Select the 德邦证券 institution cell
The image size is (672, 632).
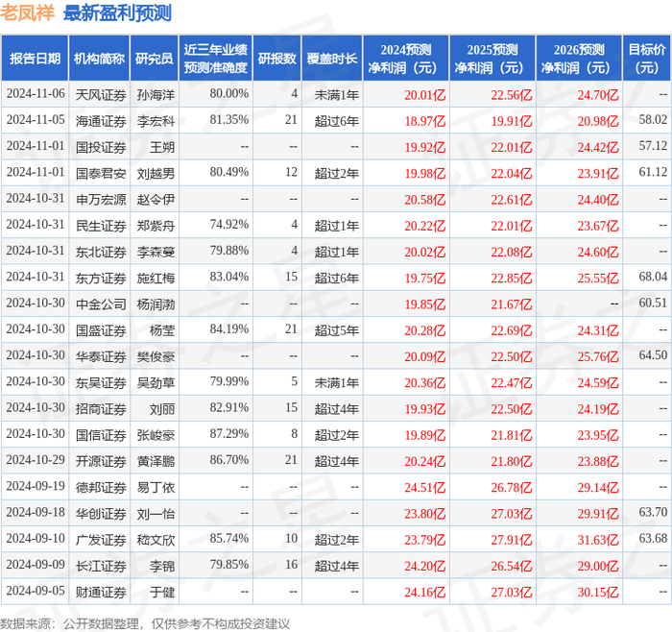101,487
